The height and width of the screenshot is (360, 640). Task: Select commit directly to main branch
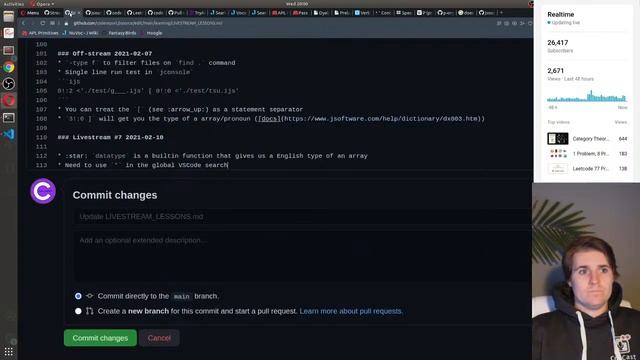pyautogui.click(x=78, y=296)
